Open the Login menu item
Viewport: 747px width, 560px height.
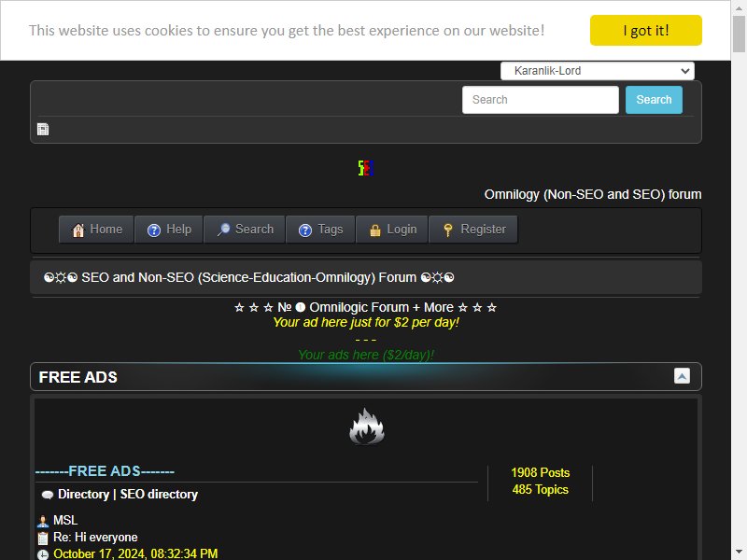pyautogui.click(x=392, y=230)
